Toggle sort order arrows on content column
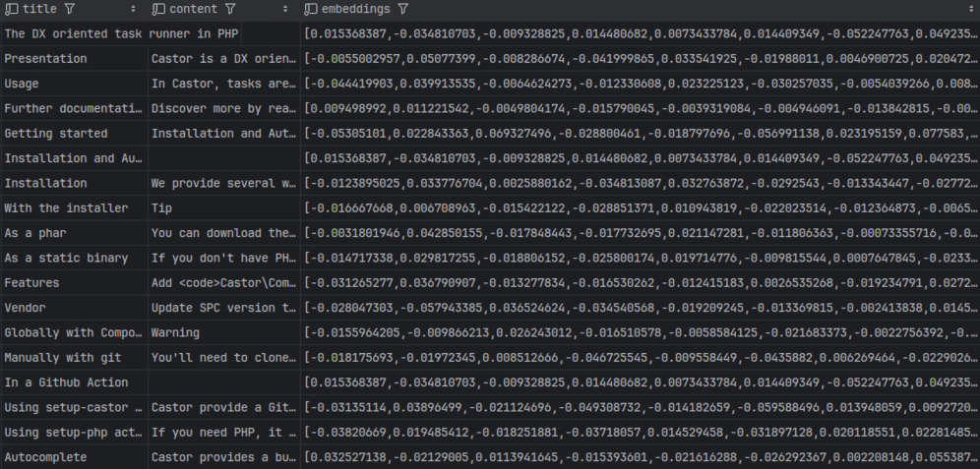 pos(287,10)
